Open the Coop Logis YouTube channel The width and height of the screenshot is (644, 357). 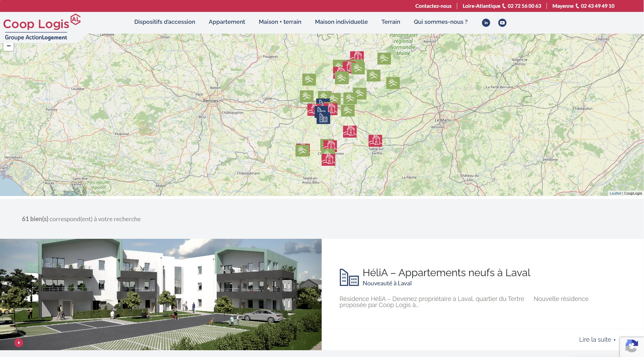coord(502,23)
